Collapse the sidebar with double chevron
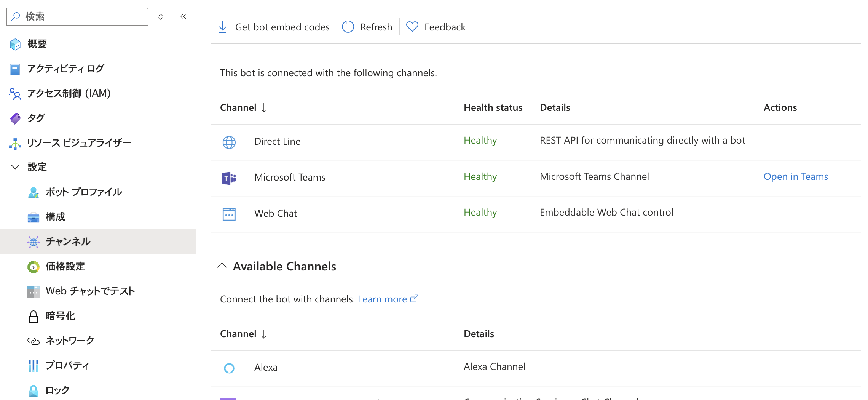Image resolution: width=868 pixels, height=400 pixels. pos(183,16)
